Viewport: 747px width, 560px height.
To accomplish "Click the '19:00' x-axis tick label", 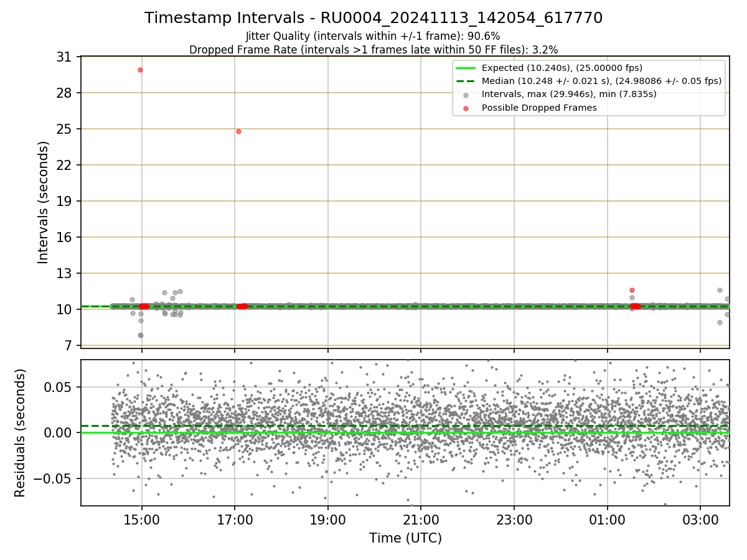I will (x=328, y=519).
